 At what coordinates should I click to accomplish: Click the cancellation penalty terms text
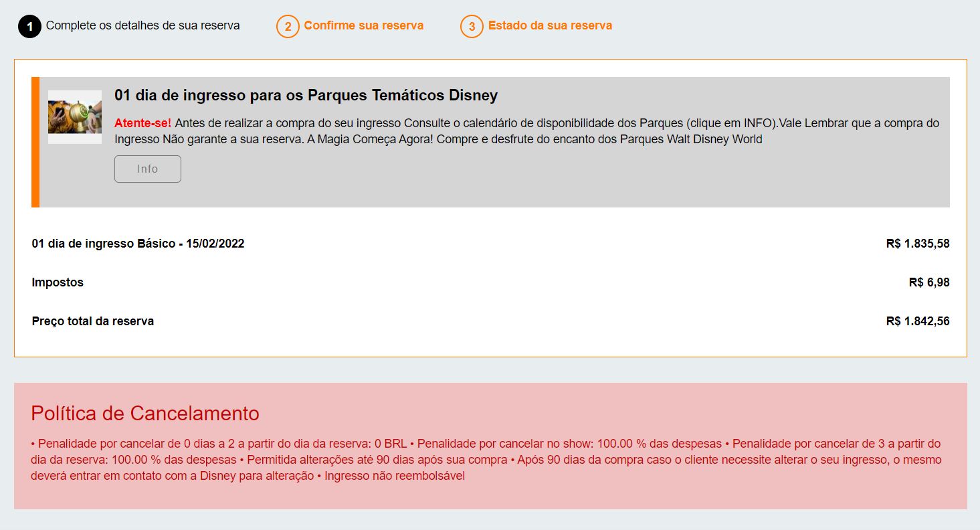(486, 460)
